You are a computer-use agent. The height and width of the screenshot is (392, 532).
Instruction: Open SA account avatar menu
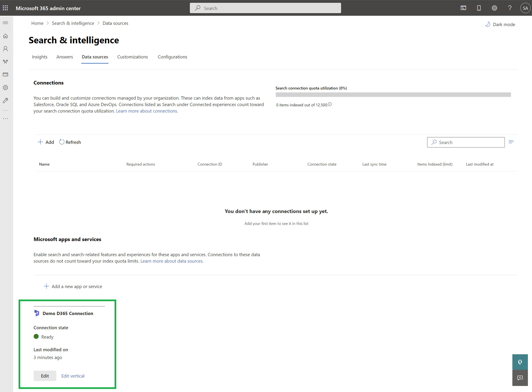[x=525, y=8]
